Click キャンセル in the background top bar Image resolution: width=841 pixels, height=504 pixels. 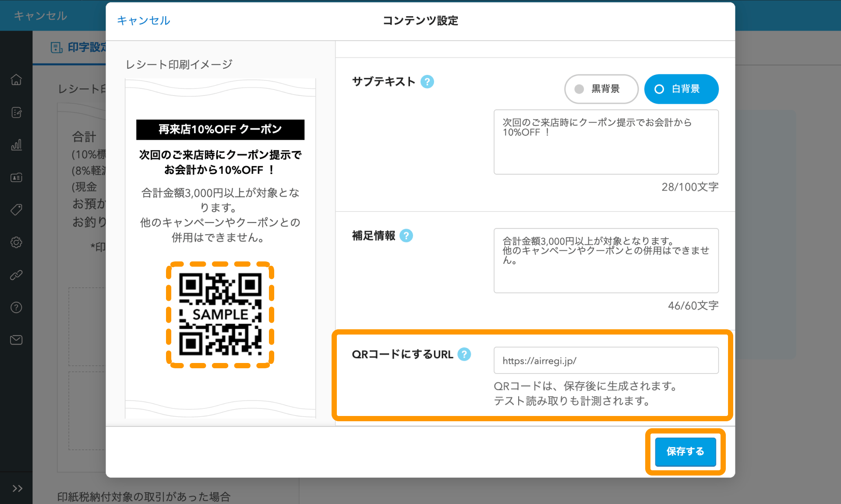tap(40, 16)
